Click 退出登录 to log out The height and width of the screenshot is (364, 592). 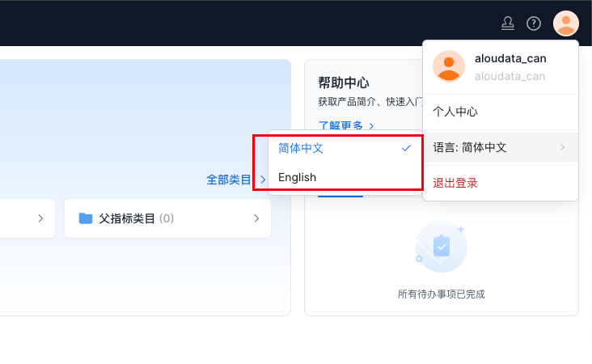(455, 183)
